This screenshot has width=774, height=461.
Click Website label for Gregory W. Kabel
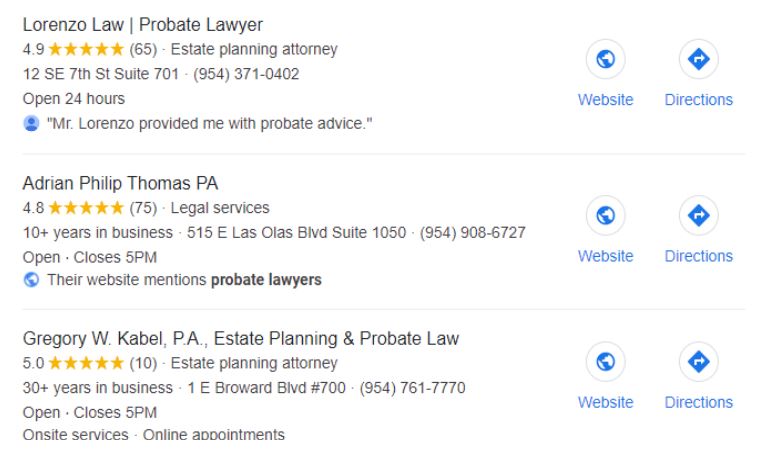tap(605, 402)
